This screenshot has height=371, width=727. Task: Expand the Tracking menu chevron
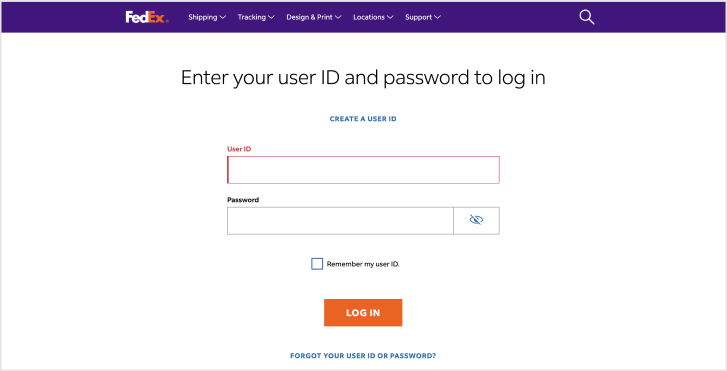(271, 17)
